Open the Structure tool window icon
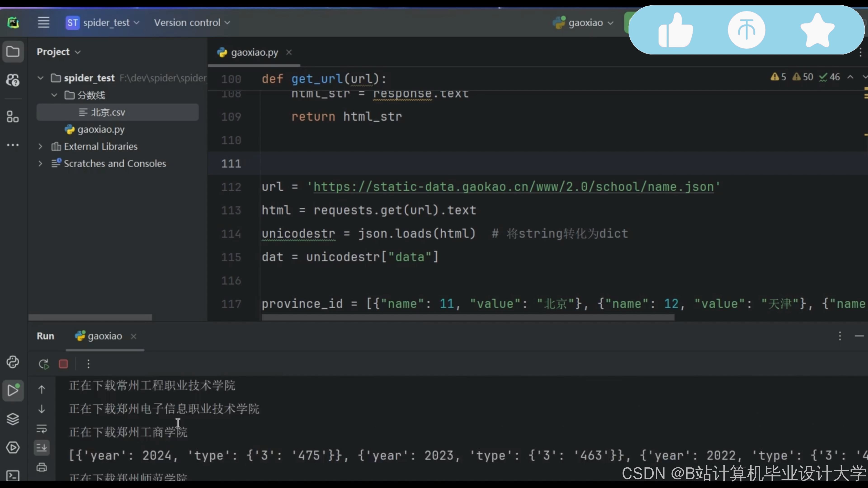The width and height of the screenshot is (868, 488). pos(13,117)
